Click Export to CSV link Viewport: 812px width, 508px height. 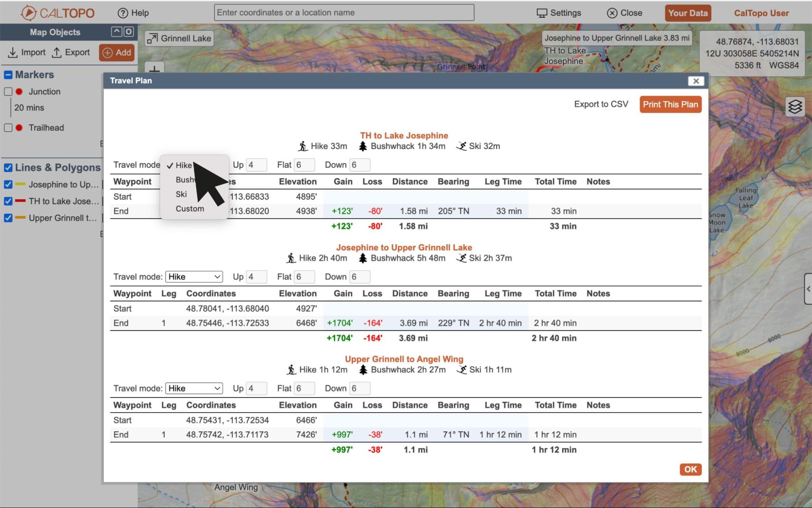click(601, 104)
